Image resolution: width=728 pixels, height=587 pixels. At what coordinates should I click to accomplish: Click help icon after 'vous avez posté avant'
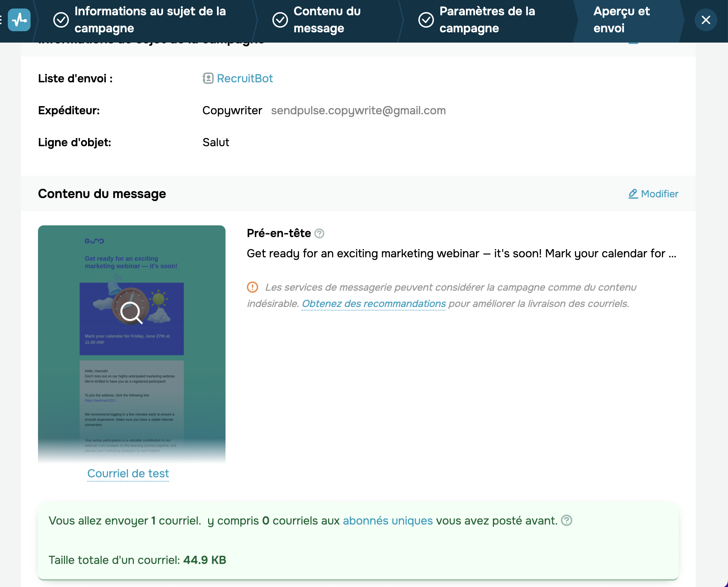[566, 521]
